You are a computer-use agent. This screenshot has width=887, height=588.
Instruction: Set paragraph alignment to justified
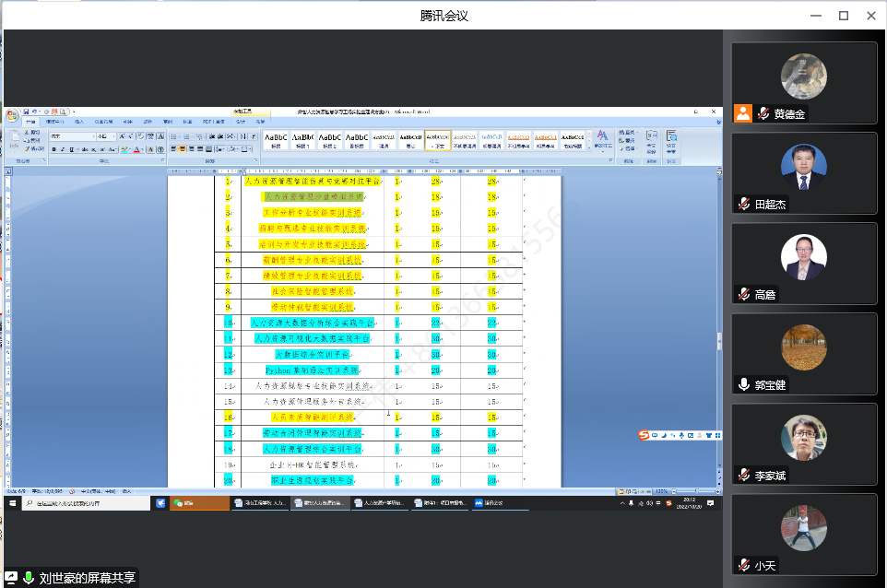pos(200,149)
